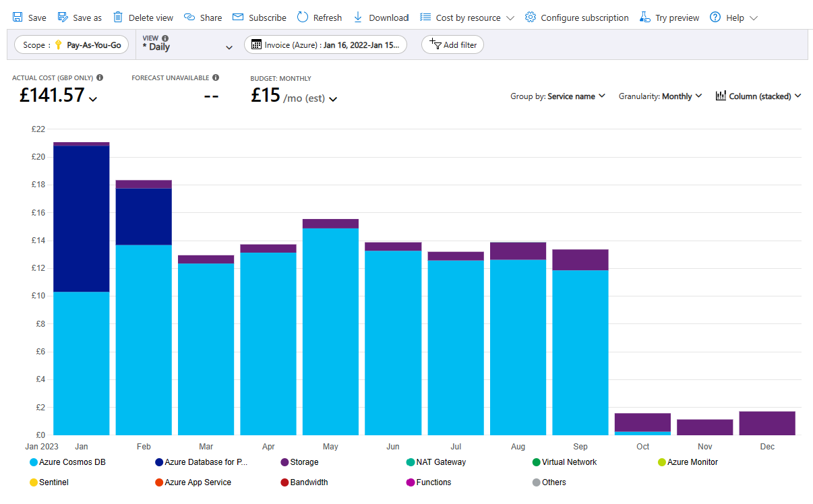Click the Pay-As-You-Go scope button

pyautogui.click(x=71, y=45)
